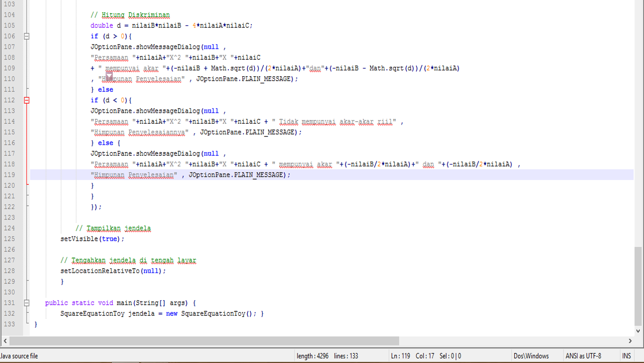The width and height of the screenshot is (644, 363).
Task: Click the minus fold icon beside main method
Action: [x=27, y=303]
